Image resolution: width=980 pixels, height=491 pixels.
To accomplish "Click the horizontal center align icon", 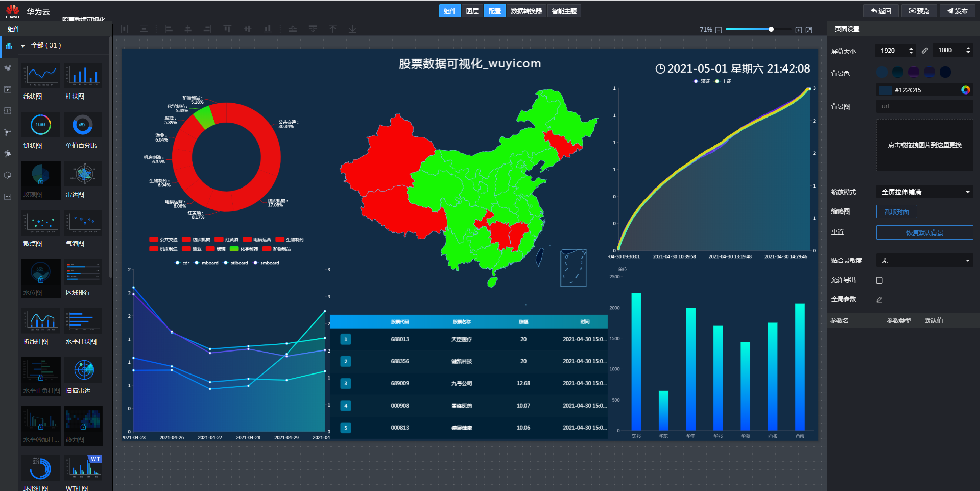I will [x=188, y=29].
